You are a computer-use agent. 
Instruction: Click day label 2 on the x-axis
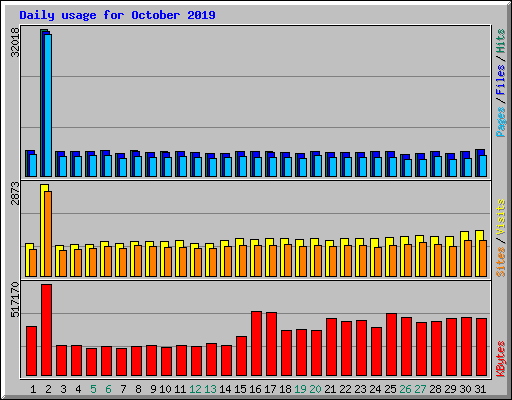pyautogui.click(x=48, y=389)
